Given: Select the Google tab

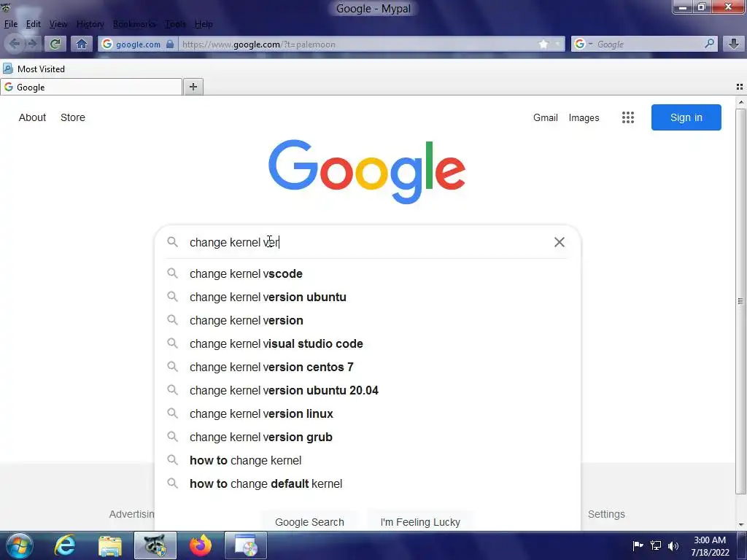Looking at the screenshot, I should pos(91,87).
